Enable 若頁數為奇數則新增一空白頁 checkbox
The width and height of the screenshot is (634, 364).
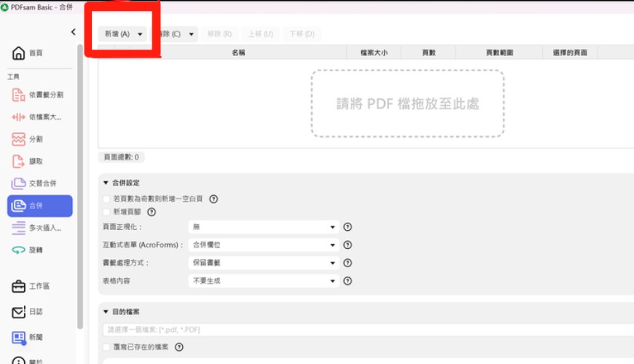click(106, 199)
